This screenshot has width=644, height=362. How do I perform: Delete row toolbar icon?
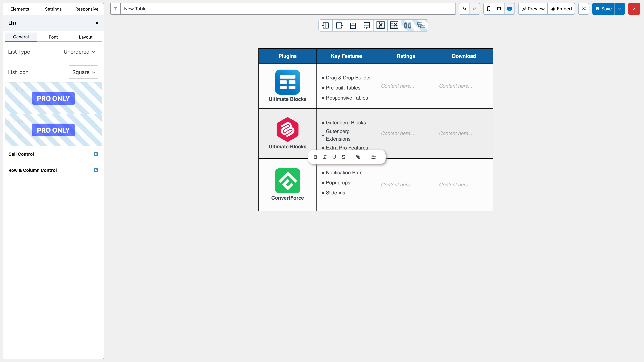(394, 25)
